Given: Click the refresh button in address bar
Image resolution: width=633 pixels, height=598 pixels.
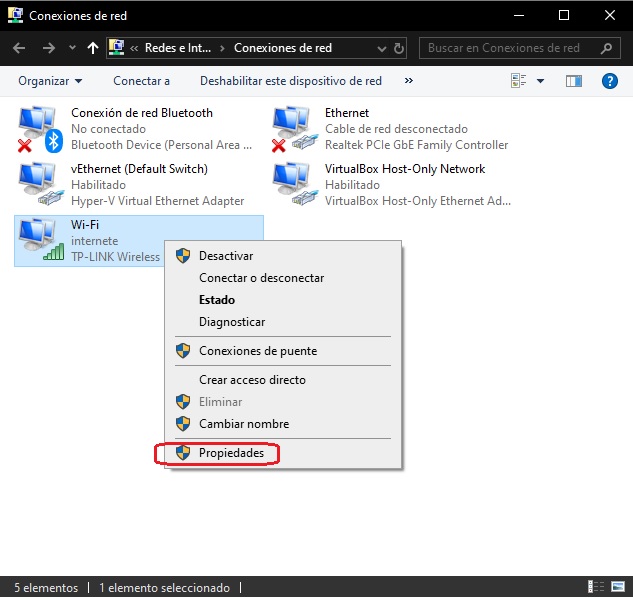Looking at the screenshot, I should (400, 48).
